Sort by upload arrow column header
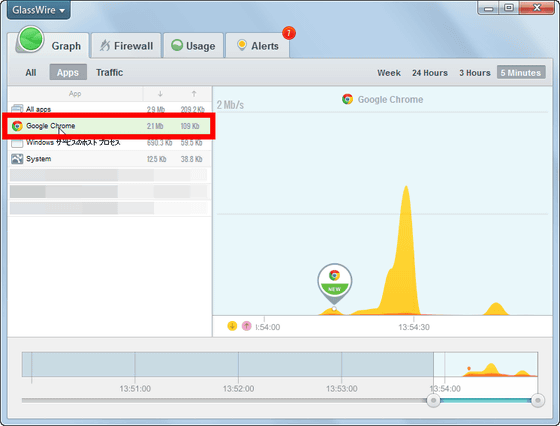This screenshot has width=560, height=426. [x=194, y=94]
